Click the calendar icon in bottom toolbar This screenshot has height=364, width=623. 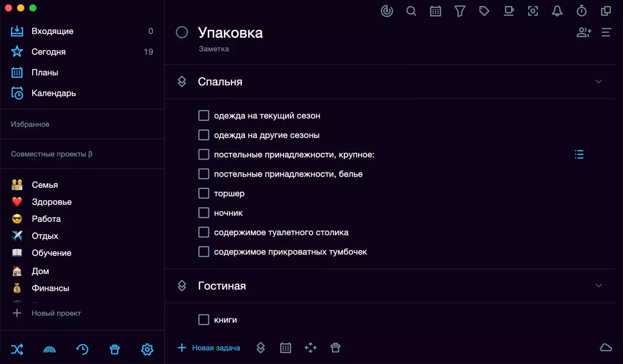point(286,348)
